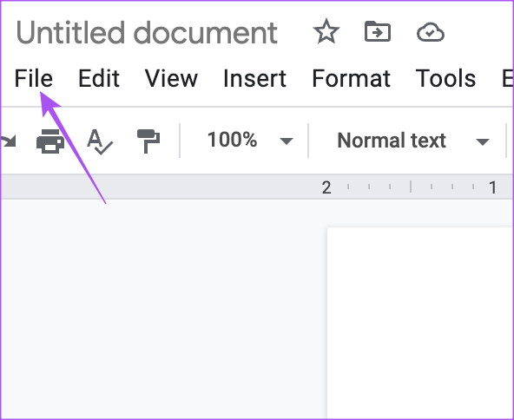Click the Move to folder icon
Viewport: 514px width, 420px height.
tap(378, 31)
